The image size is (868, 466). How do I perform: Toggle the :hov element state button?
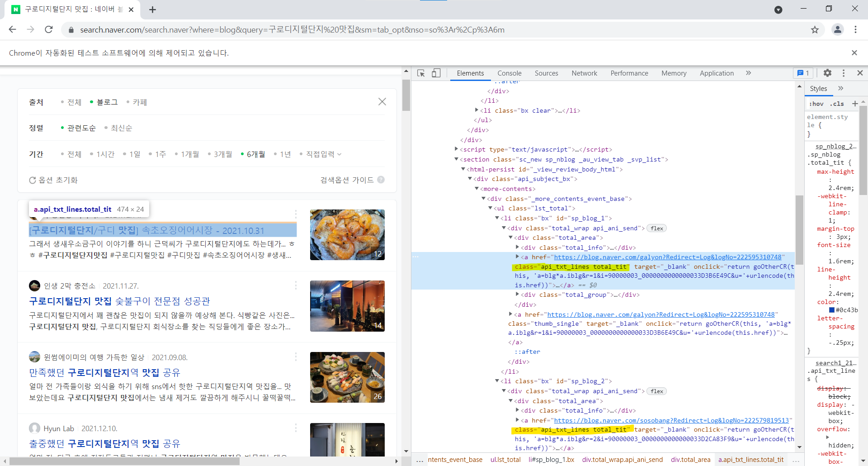click(x=816, y=104)
